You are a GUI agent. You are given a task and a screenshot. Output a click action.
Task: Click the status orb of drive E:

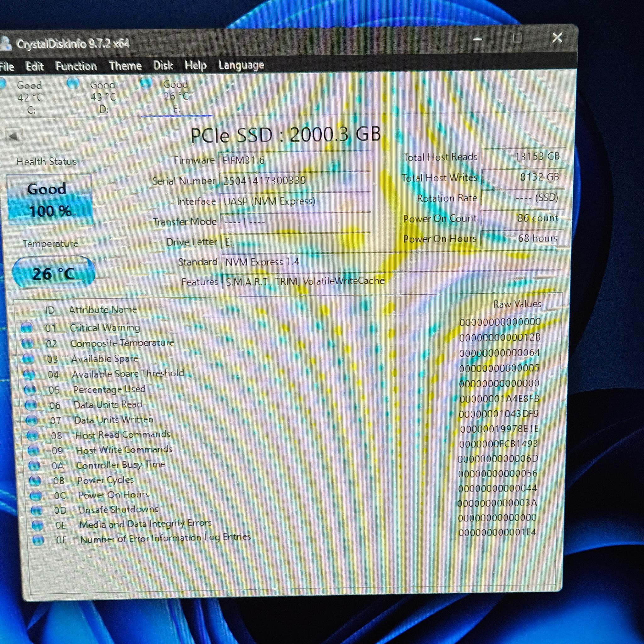click(146, 82)
